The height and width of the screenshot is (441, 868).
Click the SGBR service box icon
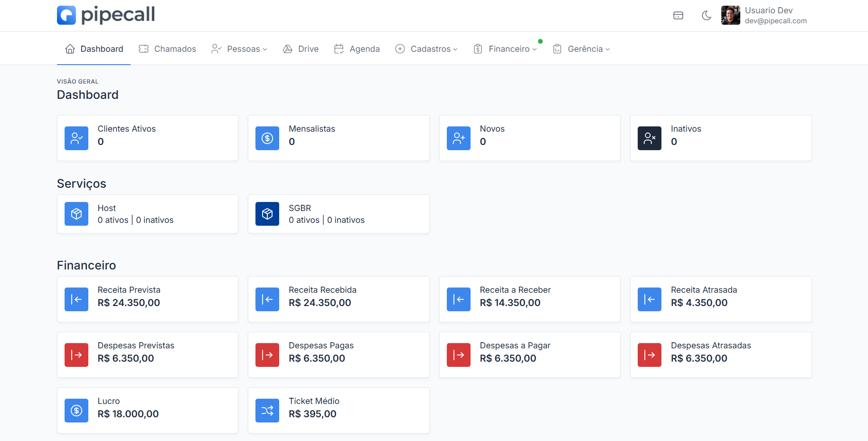[x=267, y=214]
